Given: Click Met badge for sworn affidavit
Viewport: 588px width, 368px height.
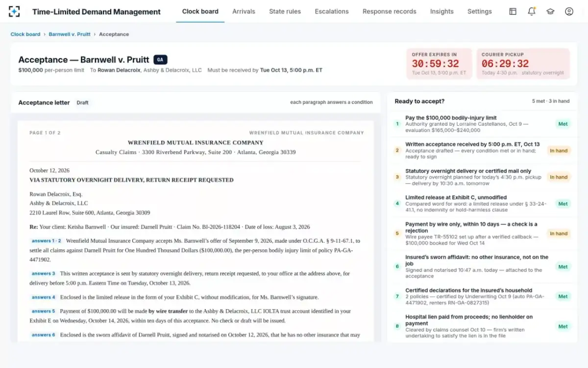Looking at the screenshot, I should (563, 267).
